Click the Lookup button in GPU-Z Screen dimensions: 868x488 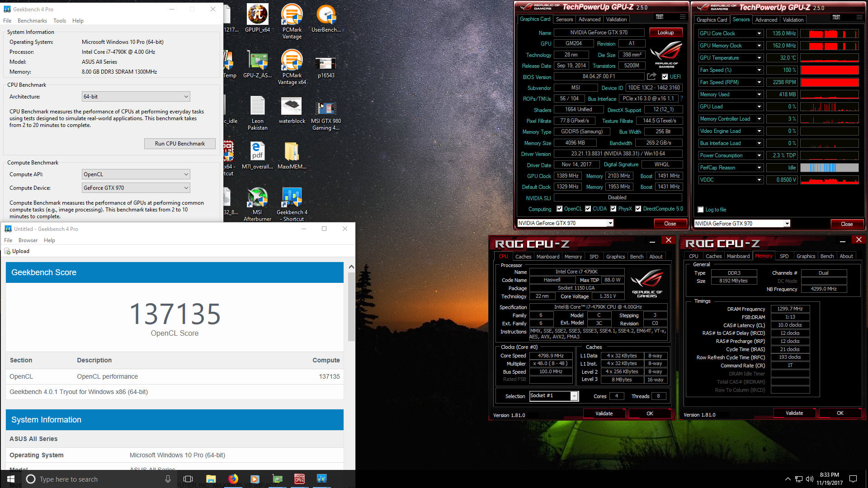click(665, 33)
